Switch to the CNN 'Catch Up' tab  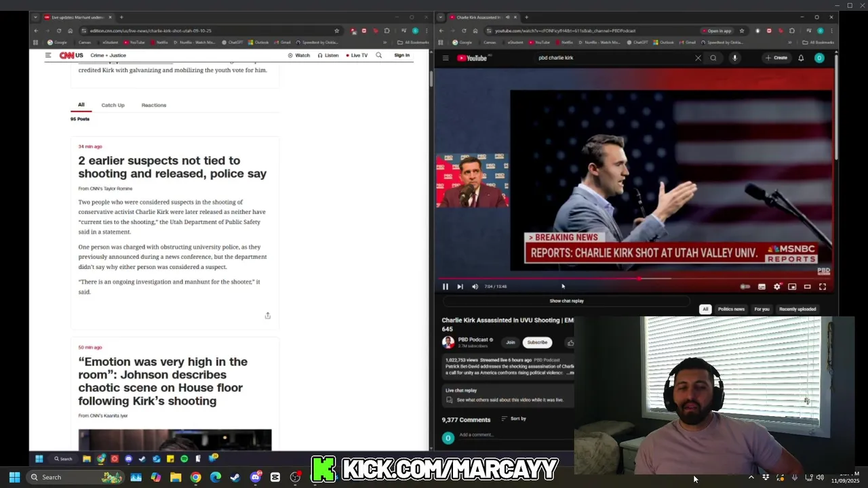(x=113, y=105)
